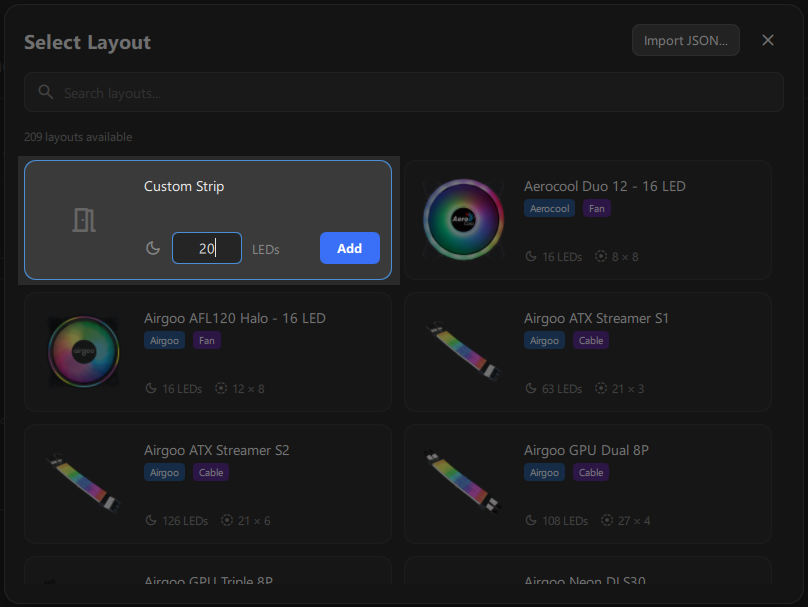This screenshot has height=607, width=808.
Task: Click the Aerocool brand tag
Action: click(549, 208)
